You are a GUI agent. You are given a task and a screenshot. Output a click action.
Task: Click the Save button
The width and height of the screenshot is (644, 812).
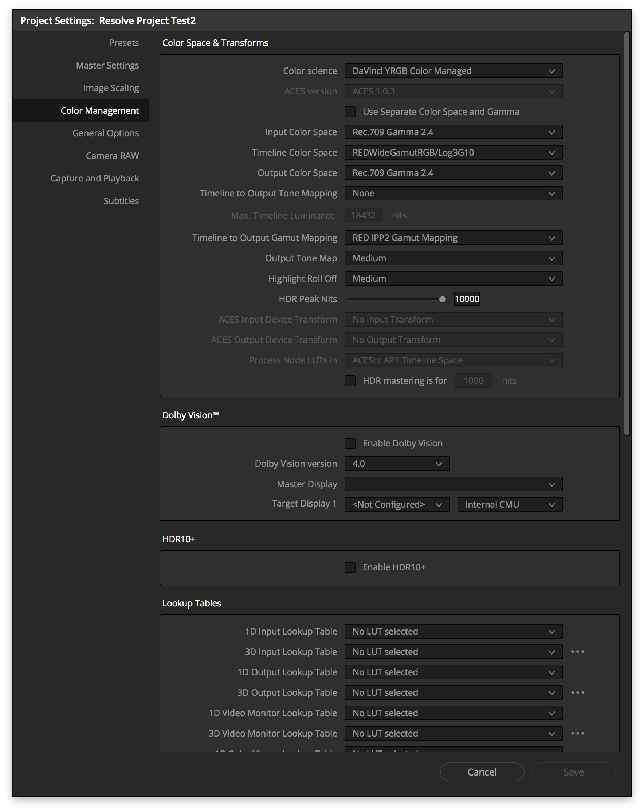tap(574, 772)
